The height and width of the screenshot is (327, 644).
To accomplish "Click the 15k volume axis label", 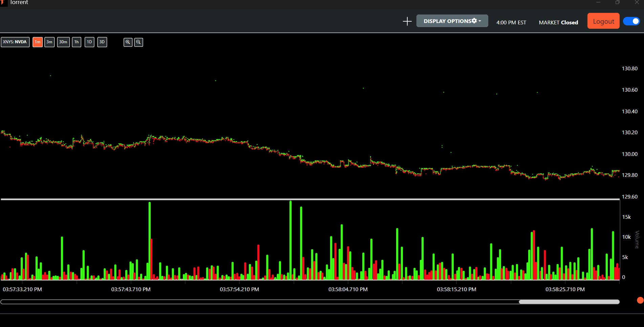I will tap(626, 217).
